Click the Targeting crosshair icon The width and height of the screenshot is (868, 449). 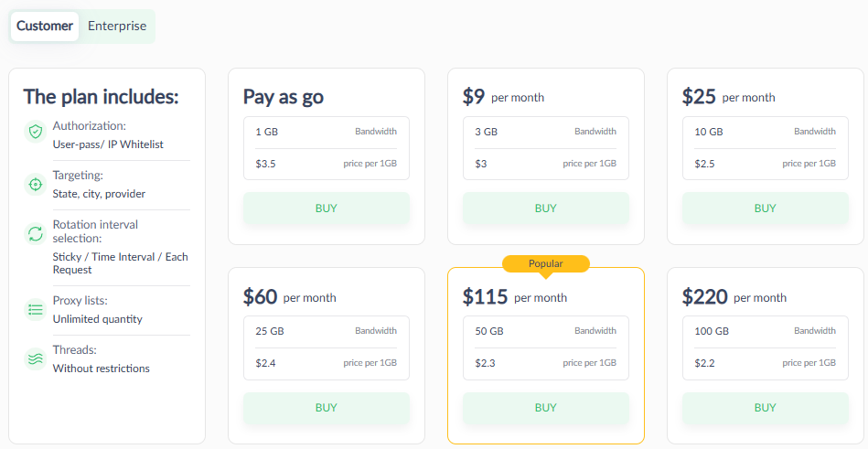pyautogui.click(x=35, y=185)
